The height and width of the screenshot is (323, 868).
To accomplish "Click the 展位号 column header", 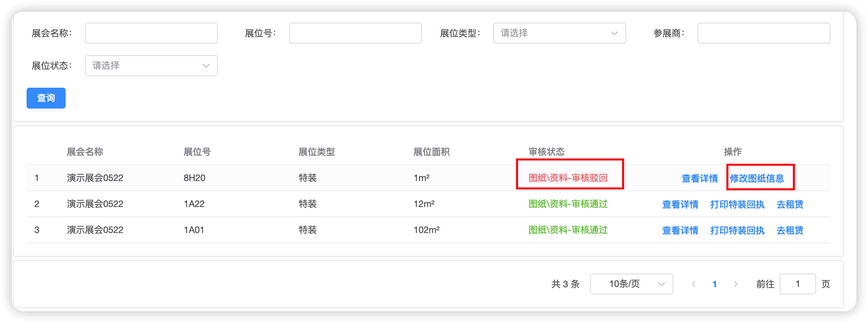I will 197,152.
